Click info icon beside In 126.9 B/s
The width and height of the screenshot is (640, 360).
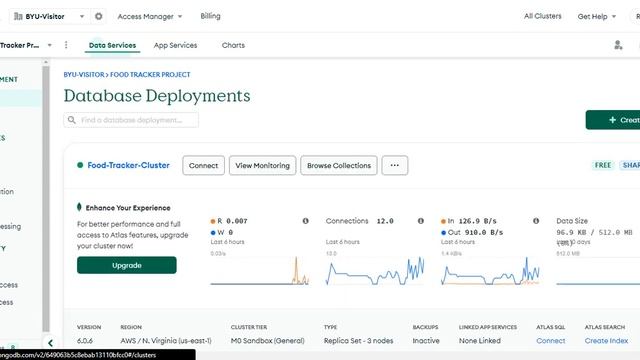pos(536,221)
